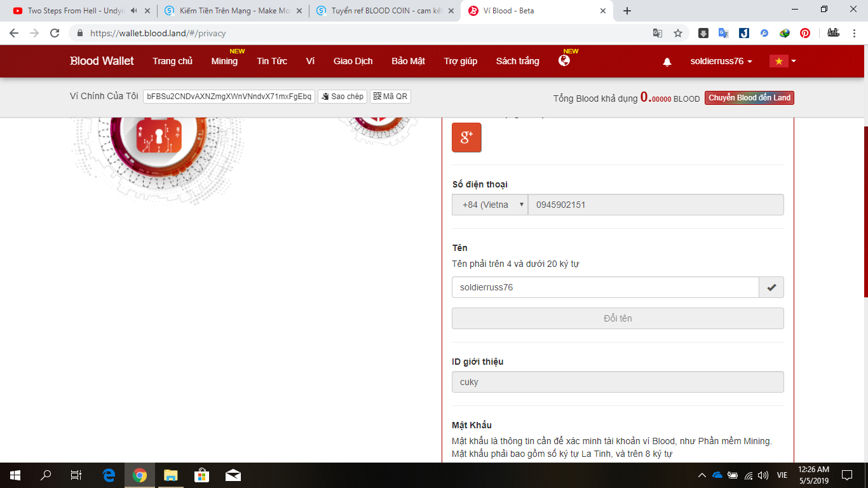Image resolution: width=868 pixels, height=488 pixels.
Task: View site security info via padlock
Action: (x=80, y=33)
